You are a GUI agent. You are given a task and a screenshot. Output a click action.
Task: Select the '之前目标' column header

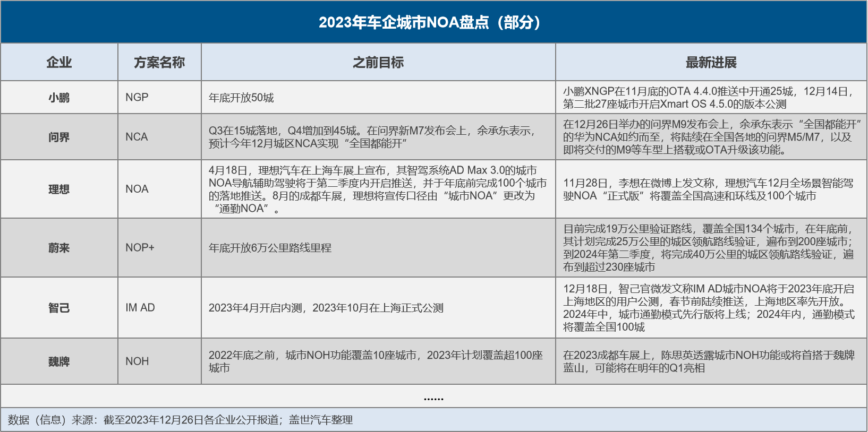[378, 62]
